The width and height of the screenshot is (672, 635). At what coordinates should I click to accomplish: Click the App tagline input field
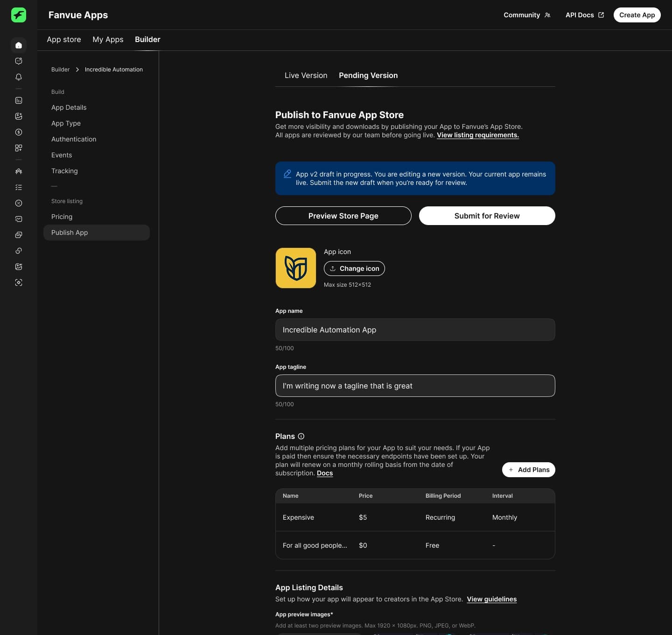[415, 386]
